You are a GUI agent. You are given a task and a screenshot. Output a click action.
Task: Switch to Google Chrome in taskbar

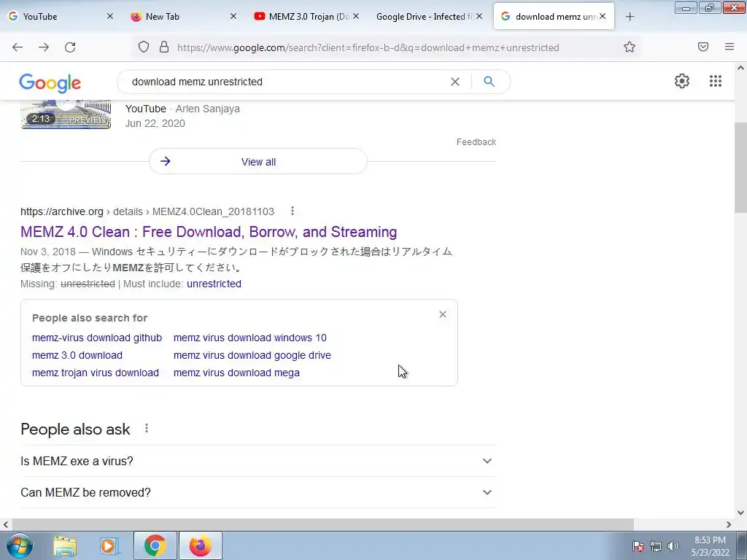[x=155, y=545]
